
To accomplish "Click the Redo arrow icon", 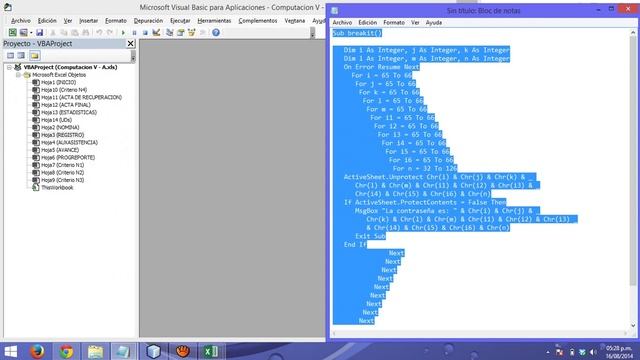I will pos(110,32).
